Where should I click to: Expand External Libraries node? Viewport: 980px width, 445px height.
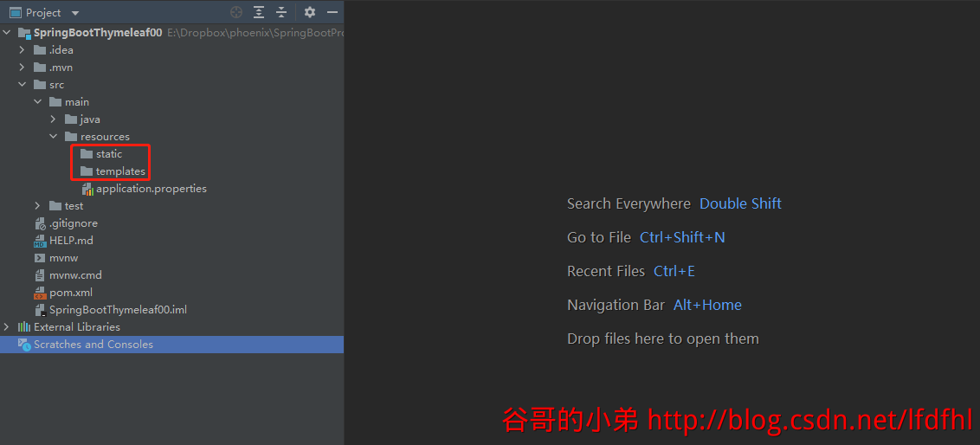pyautogui.click(x=7, y=327)
